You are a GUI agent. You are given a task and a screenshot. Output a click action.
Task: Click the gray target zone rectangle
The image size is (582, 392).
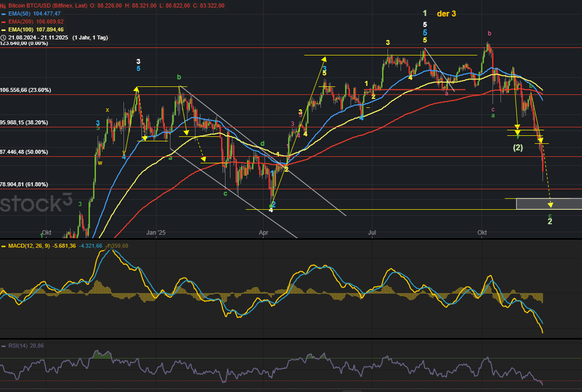click(x=548, y=203)
